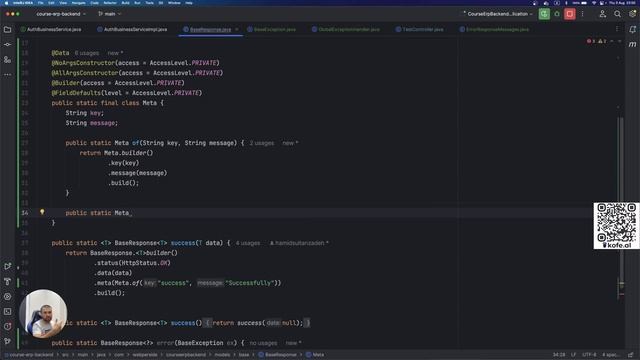Change the LF line separator
Screen dimensions: 640x360
[573, 355]
